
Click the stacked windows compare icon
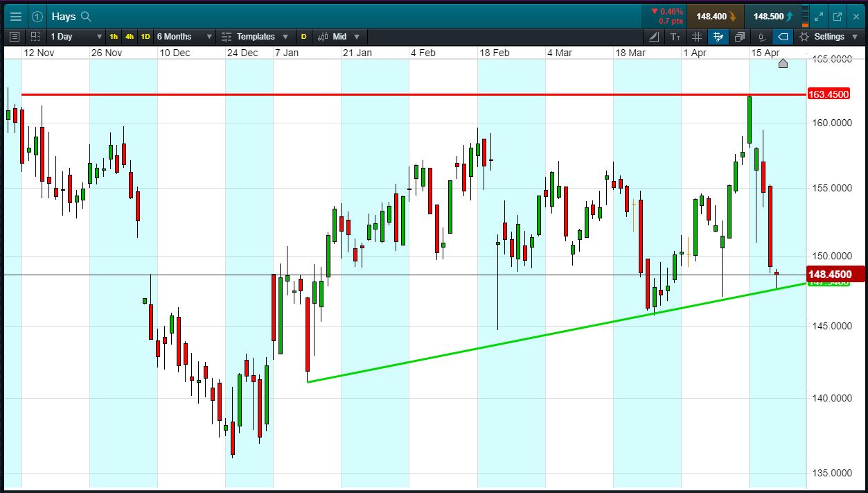740,36
